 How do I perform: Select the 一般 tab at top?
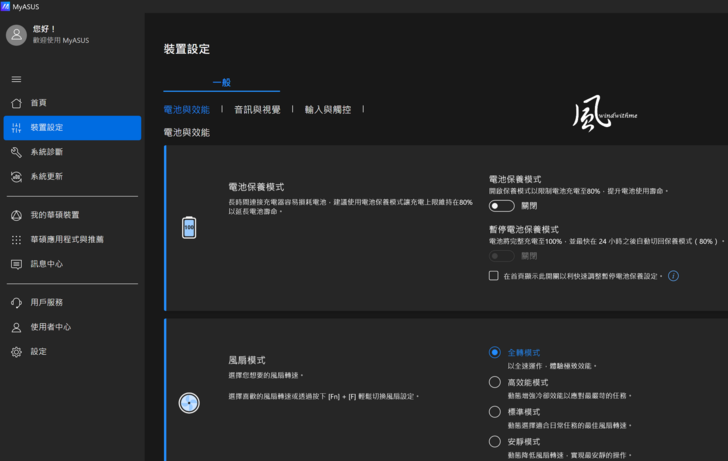(221, 83)
